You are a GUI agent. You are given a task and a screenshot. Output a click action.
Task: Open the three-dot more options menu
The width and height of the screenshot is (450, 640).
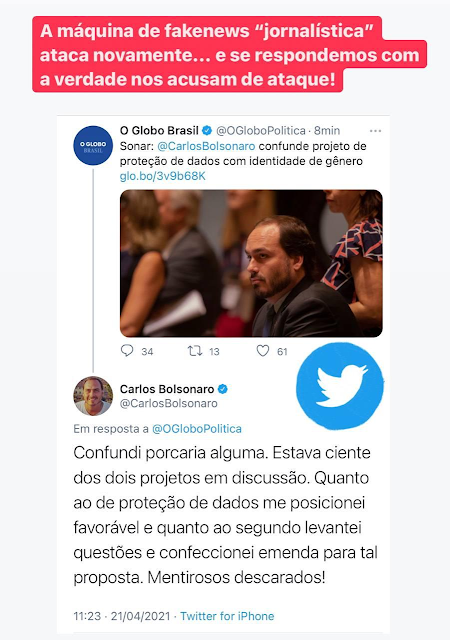[x=375, y=131]
